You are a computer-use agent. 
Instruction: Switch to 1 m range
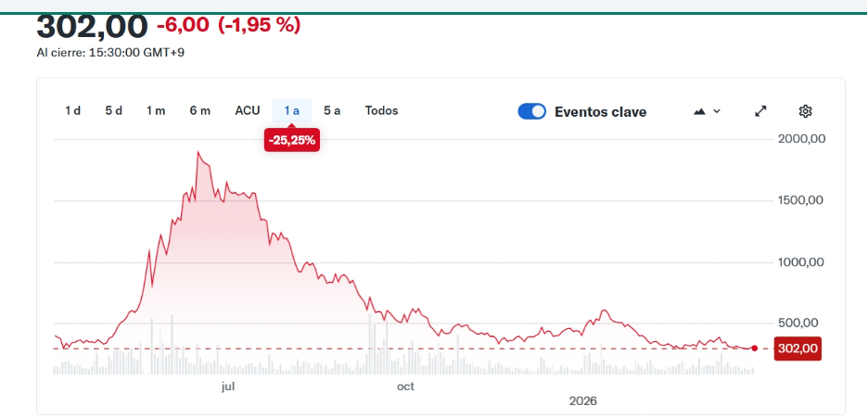click(155, 110)
